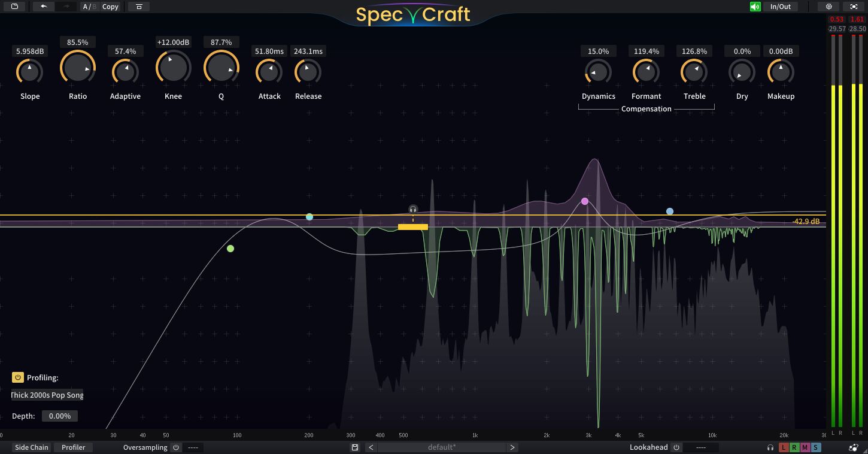
Task: Click the headphones monitor icon in bottom bar
Action: pyautogui.click(x=770, y=447)
